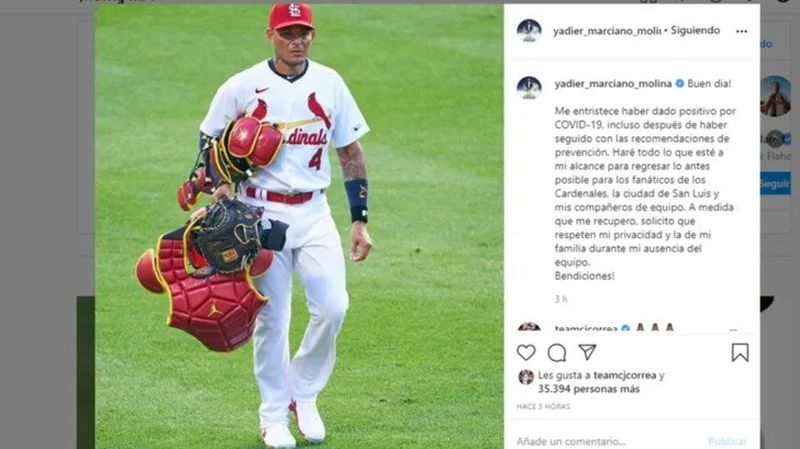800x449 pixels.
Task: Share the post via the paper plane icon
Action: point(587,352)
